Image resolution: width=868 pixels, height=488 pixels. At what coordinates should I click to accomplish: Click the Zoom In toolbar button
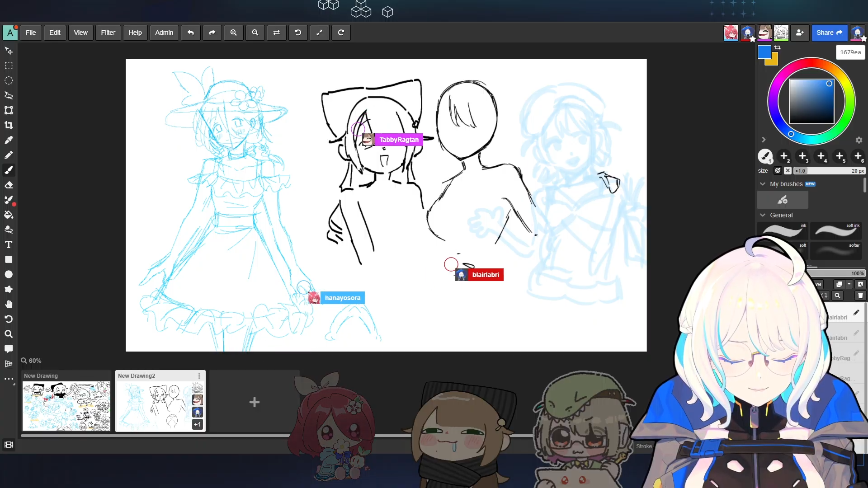coord(234,33)
